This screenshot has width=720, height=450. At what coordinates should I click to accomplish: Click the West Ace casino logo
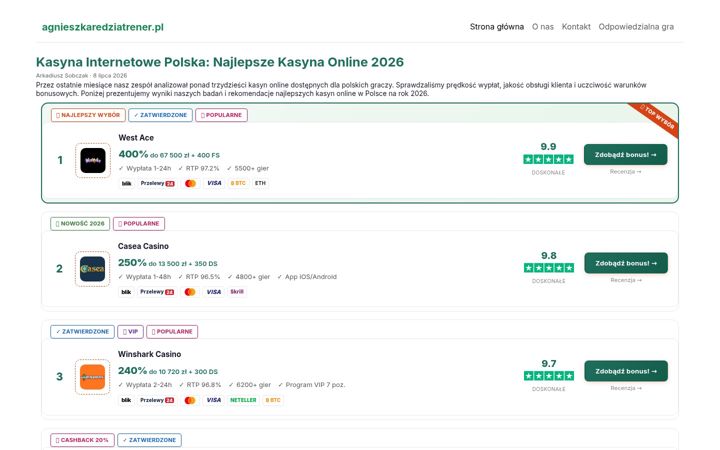[93, 160]
